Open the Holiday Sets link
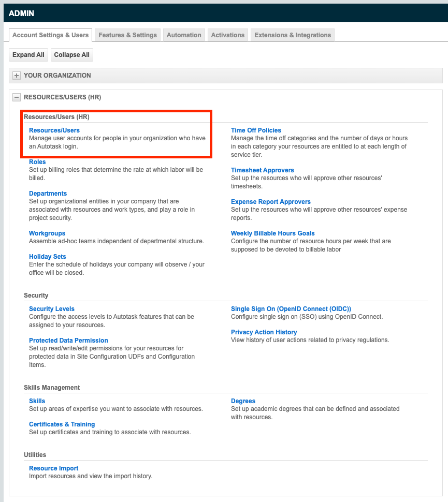Viewport: 448px width, 502px height. tap(48, 257)
